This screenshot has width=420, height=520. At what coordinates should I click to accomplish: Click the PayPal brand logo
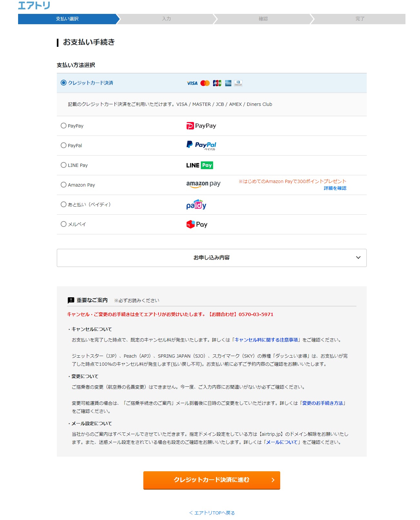(201, 146)
